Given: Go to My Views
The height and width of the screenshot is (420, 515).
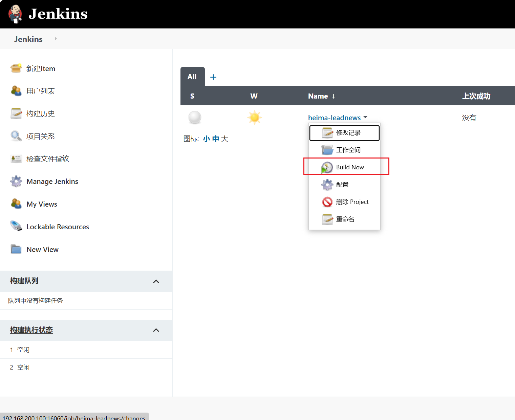Looking at the screenshot, I should click(42, 204).
